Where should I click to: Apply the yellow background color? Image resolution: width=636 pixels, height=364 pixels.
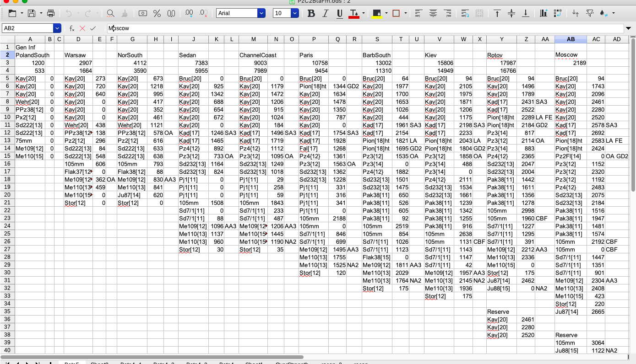point(377,13)
